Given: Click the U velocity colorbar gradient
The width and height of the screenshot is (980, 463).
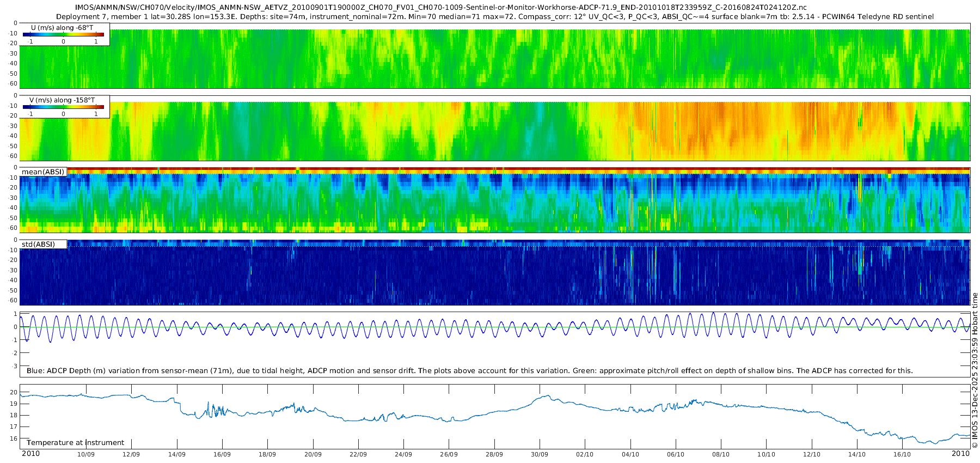Looking at the screenshot, I should [63, 34].
